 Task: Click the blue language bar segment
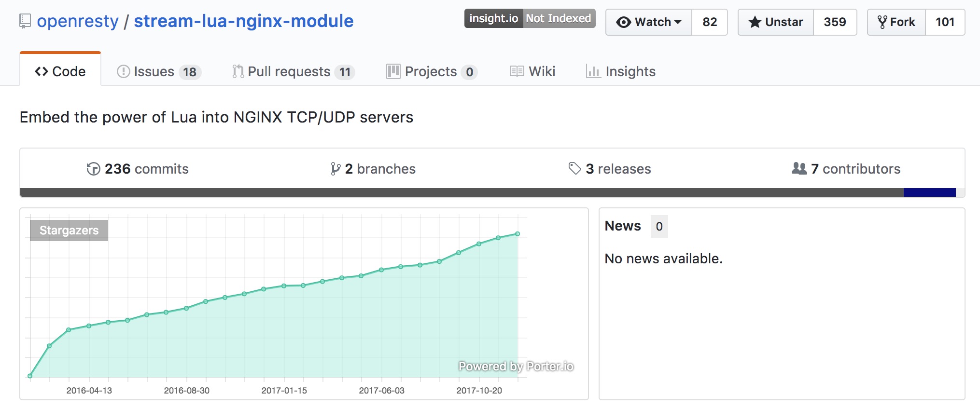pos(929,192)
